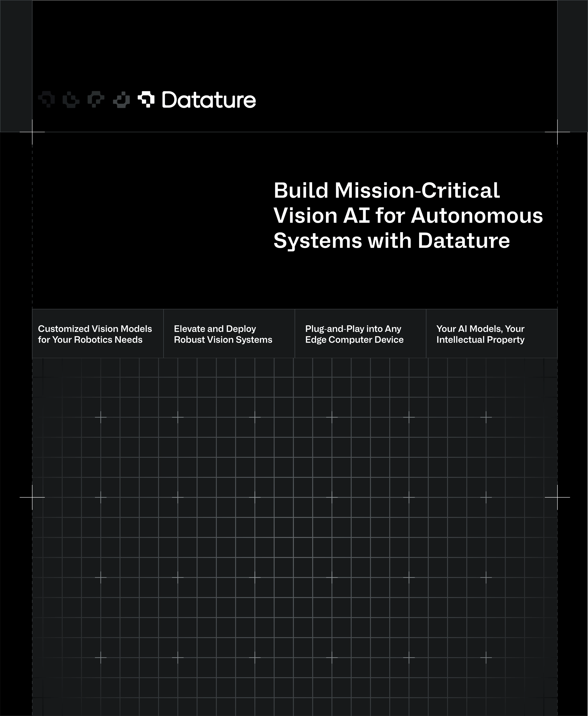The height and width of the screenshot is (716, 588).
Task: Click the top-right corner crosshair registration mark
Action: [x=557, y=132]
